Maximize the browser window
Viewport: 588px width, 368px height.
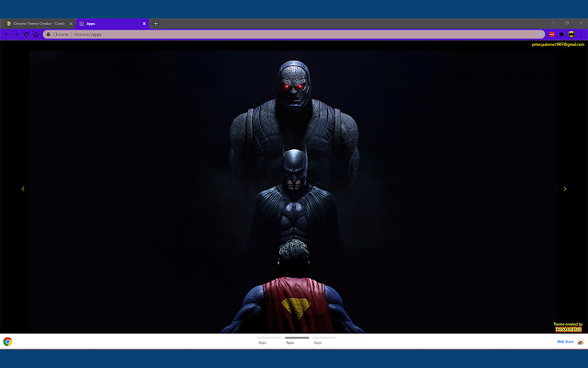[567, 23]
